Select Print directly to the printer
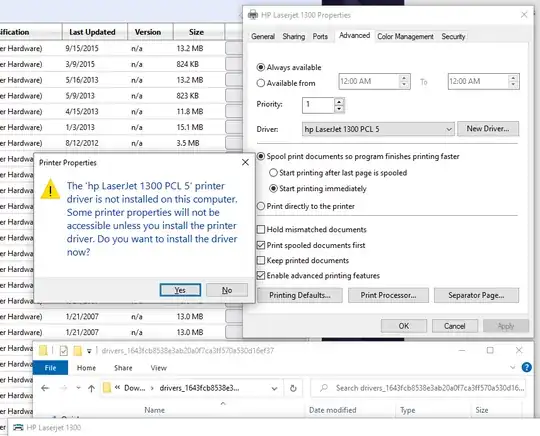 click(x=261, y=206)
